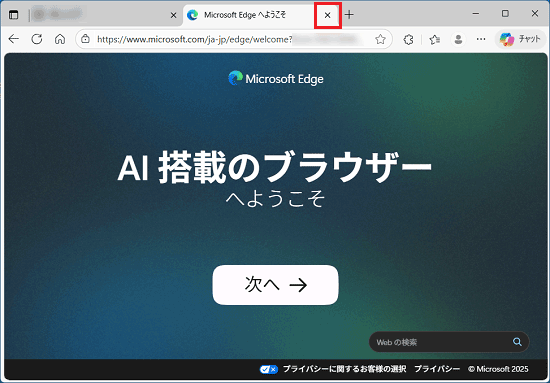Image resolution: width=550 pixels, height=383 pixels.
Task: View site information lock icon
Action: click(x=86, y=39)
